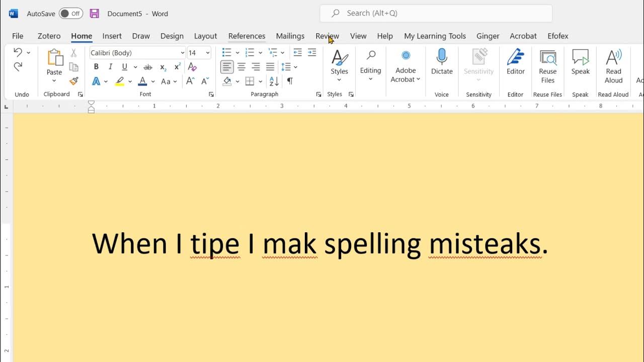The height and width of the screenshot is (362, 644).
Task: Open line spacing dropdown
Action: click(289, 67)
